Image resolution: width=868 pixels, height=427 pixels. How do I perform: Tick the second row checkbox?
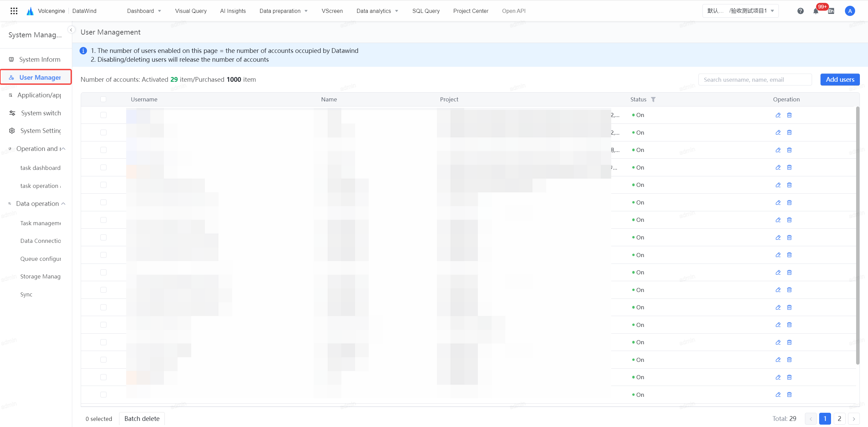(x=103, y=132)
